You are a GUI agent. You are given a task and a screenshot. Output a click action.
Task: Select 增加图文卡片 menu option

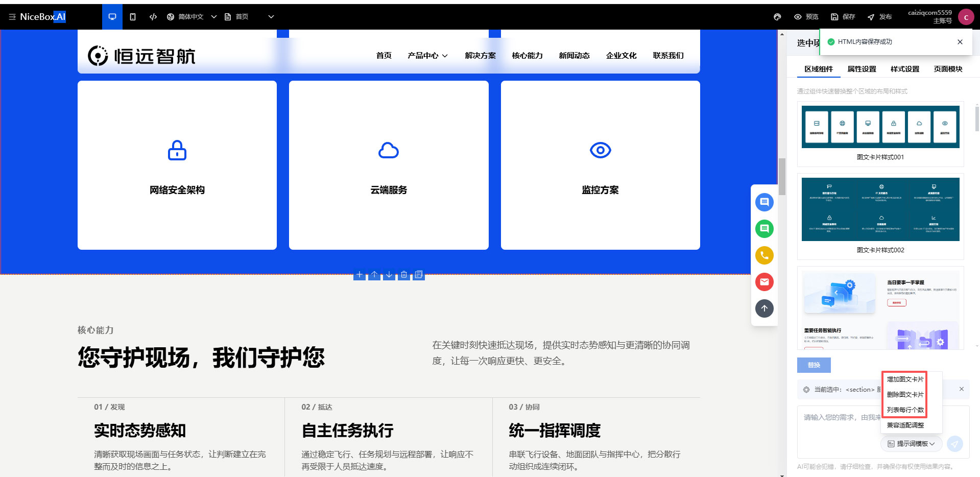[x=905, y=379]
